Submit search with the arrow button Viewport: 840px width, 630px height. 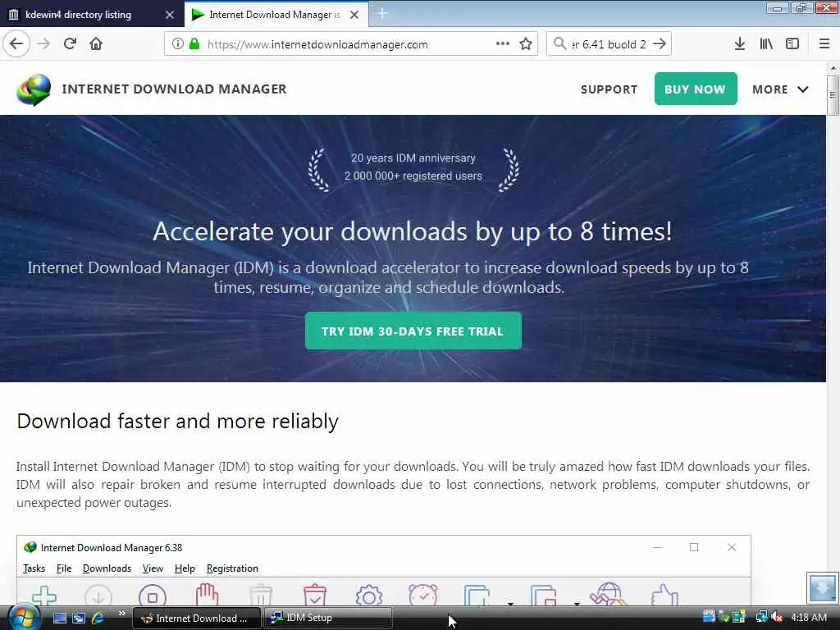[660, 44]
